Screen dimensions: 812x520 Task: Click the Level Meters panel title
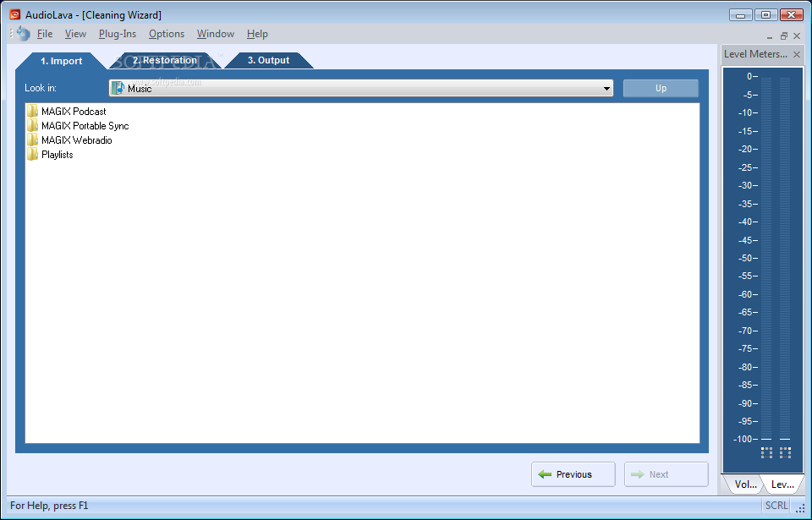coord(755,54)
